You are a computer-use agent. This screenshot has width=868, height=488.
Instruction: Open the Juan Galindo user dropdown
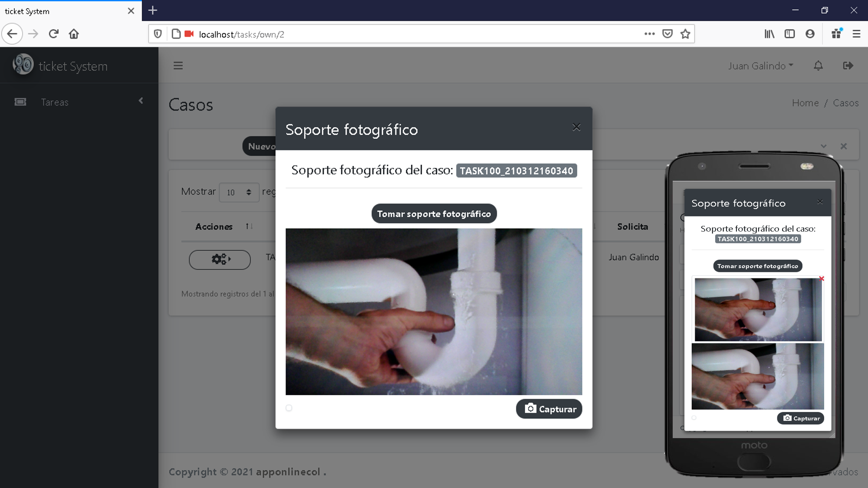761,66
